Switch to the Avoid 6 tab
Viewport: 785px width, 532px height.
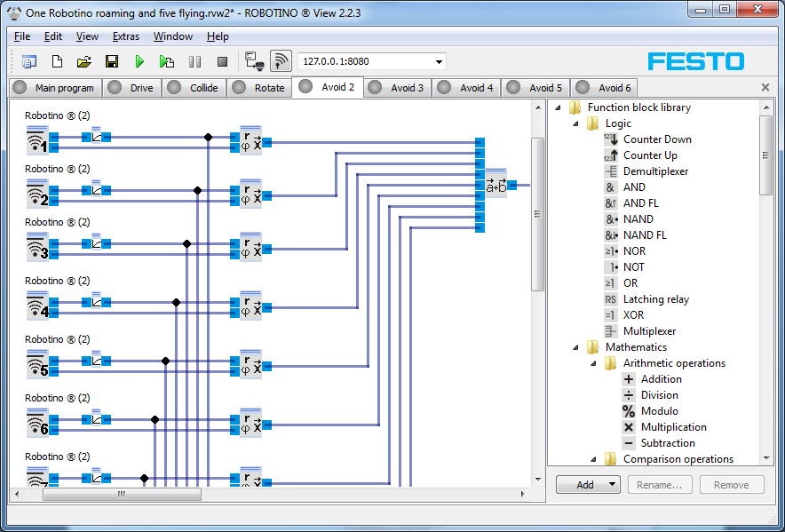click(605, 88)
